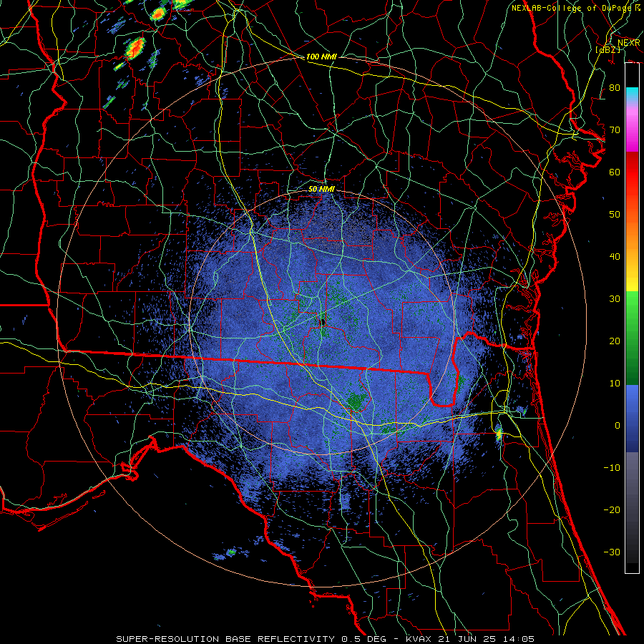Viewport: 644px width, 644px height.
Task: Click the -30 value on the dBZ scale
Action: coord(612,552)
